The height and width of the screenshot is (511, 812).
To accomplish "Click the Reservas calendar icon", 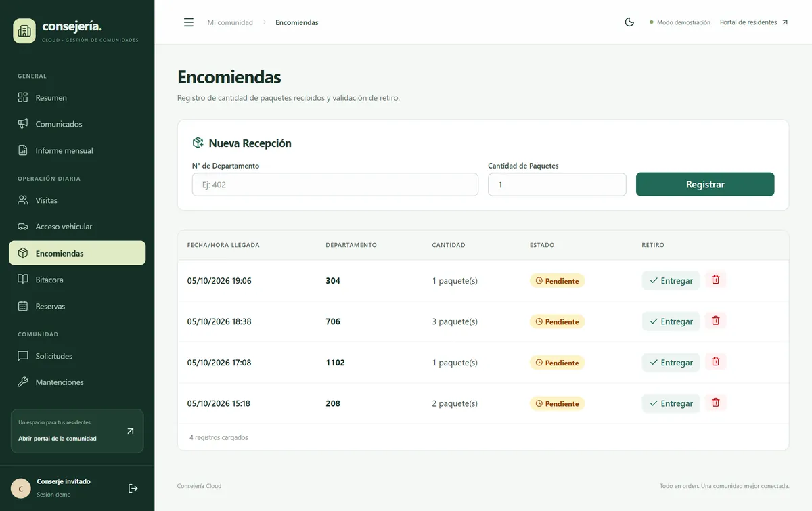I will [x=23, y=306].
